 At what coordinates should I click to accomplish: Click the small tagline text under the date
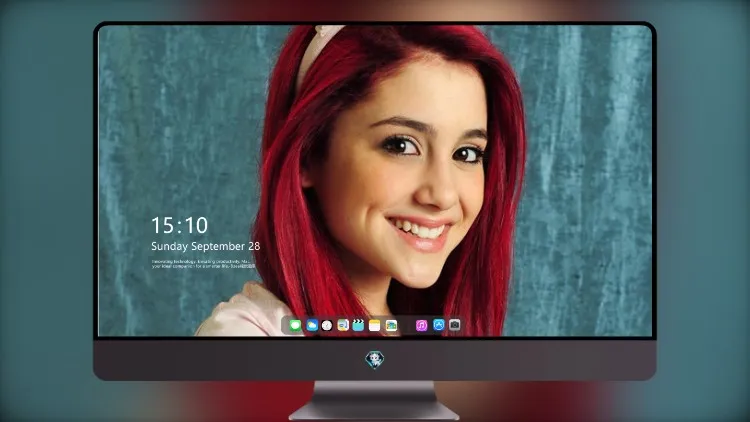tap(204, 264)
